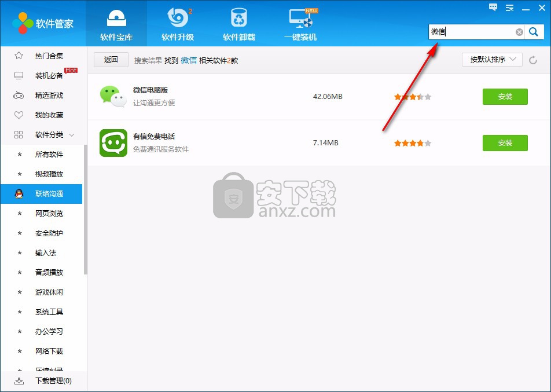The height and width of the screenshot is (392, 551).
Task: Click the 软件管家 colorful logo icon
Action: pos(23,23)
